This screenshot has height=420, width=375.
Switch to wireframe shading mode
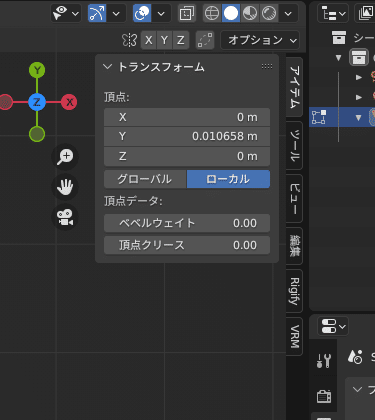[212, 14]
